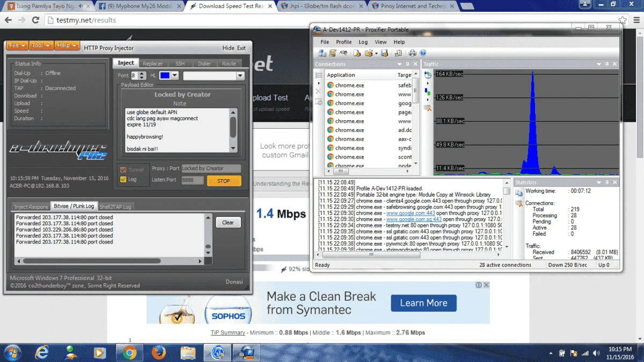
Task: Click Proxifier icon in the taskbar
Action: 246,352
